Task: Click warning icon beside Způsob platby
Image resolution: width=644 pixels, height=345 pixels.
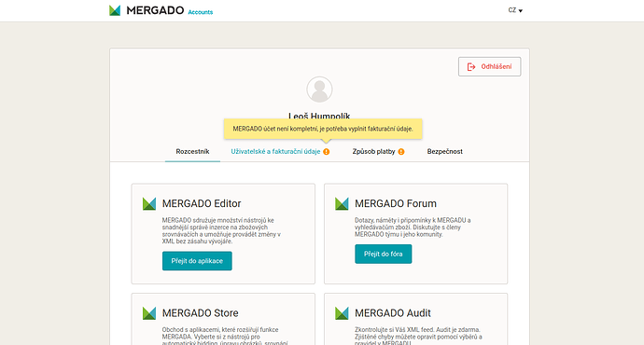Action: pyautogui.click(x=401, y=152)
